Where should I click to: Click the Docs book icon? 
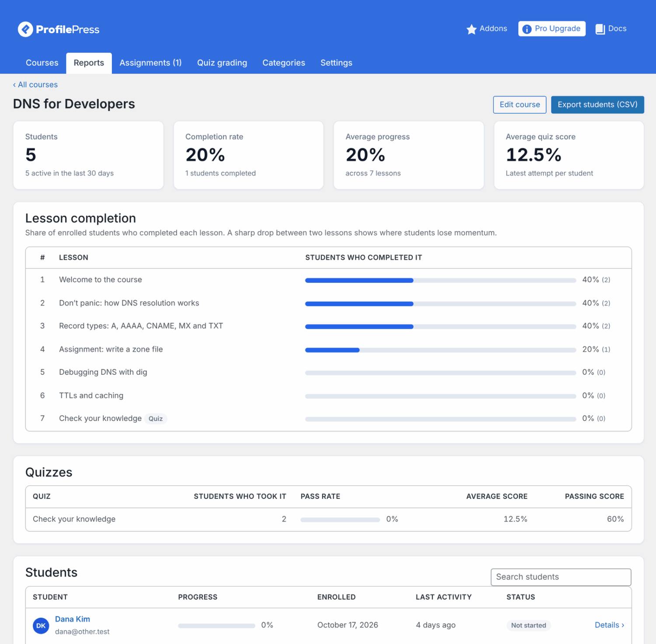tap(600, 29)
